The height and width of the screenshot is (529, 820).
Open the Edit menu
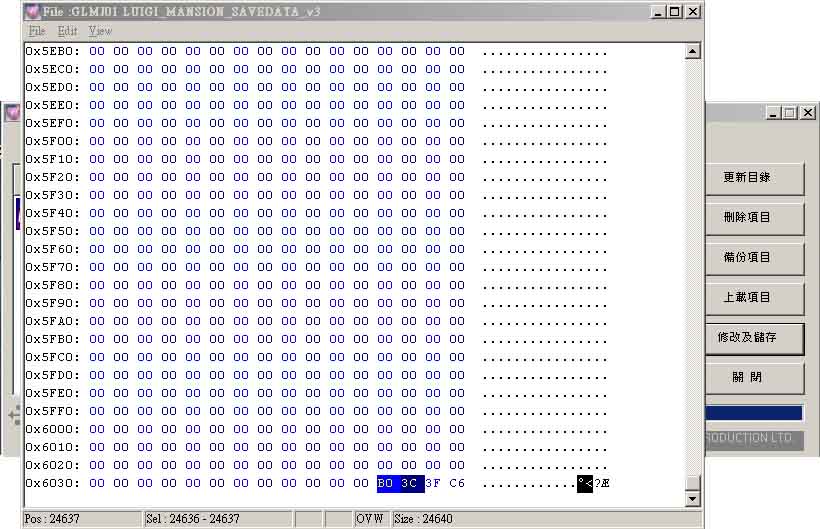pos(67,31)
